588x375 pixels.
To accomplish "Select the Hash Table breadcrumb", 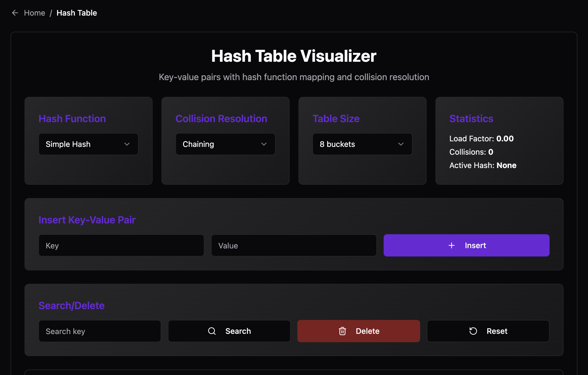I will [x=77, y=13].
